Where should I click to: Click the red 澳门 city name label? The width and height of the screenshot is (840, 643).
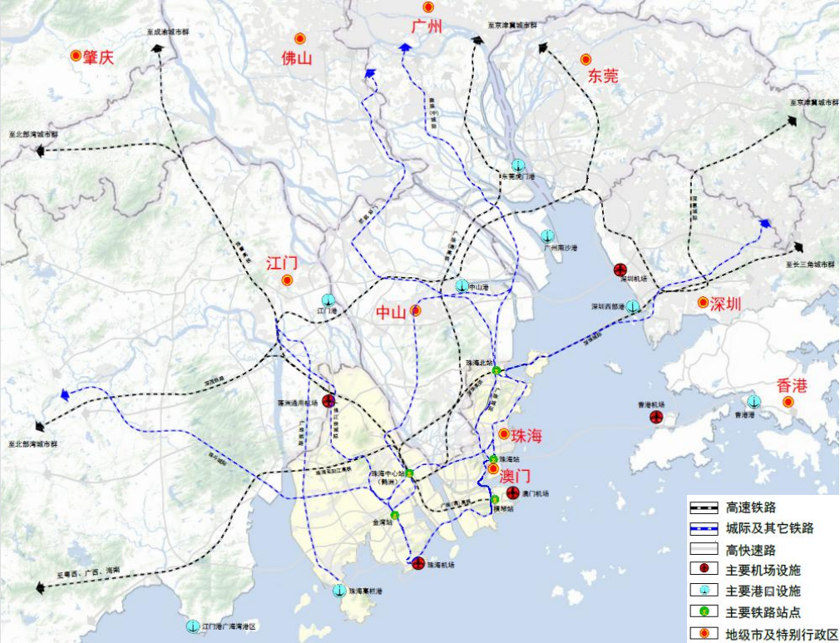[515, 475]
